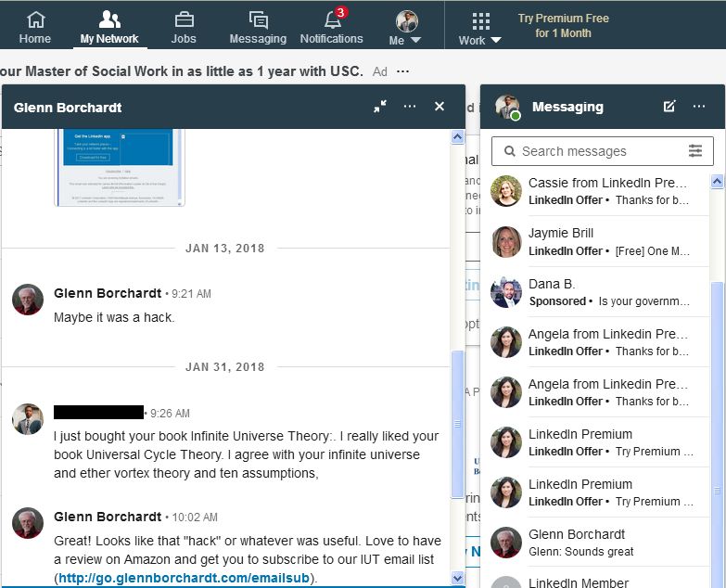Click Cassie's avatar in the message list
Image resolution: width=726 pixels, height=588 pixels.
506,191
